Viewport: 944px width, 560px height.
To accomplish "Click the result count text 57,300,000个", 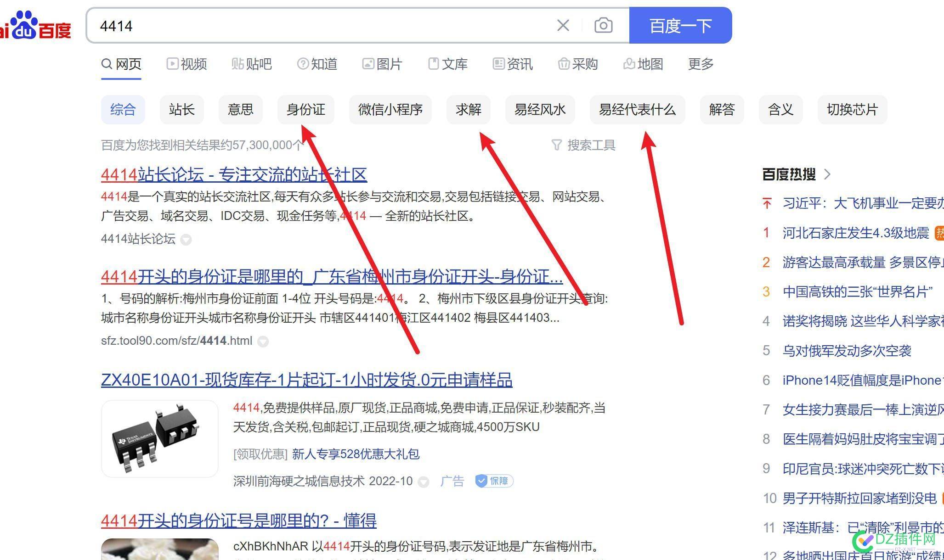I will coord(268,145).
